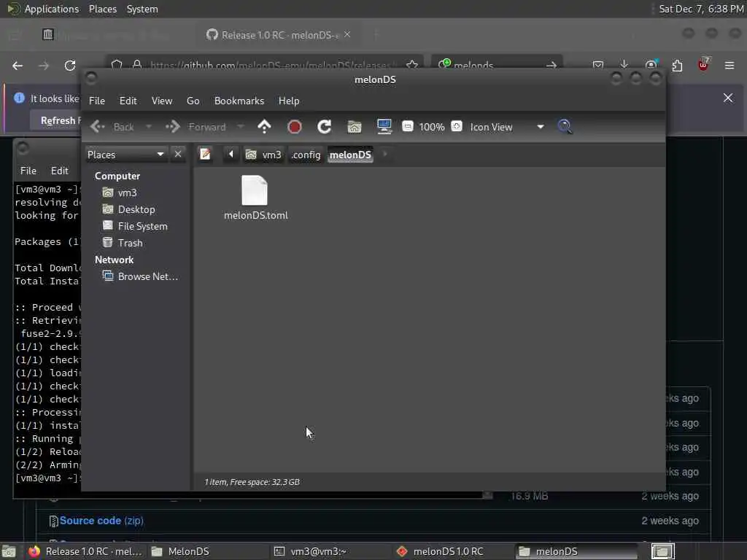Go Back in the file manager
This screenshot has height=560, width=747.
[x=113, y=127]
